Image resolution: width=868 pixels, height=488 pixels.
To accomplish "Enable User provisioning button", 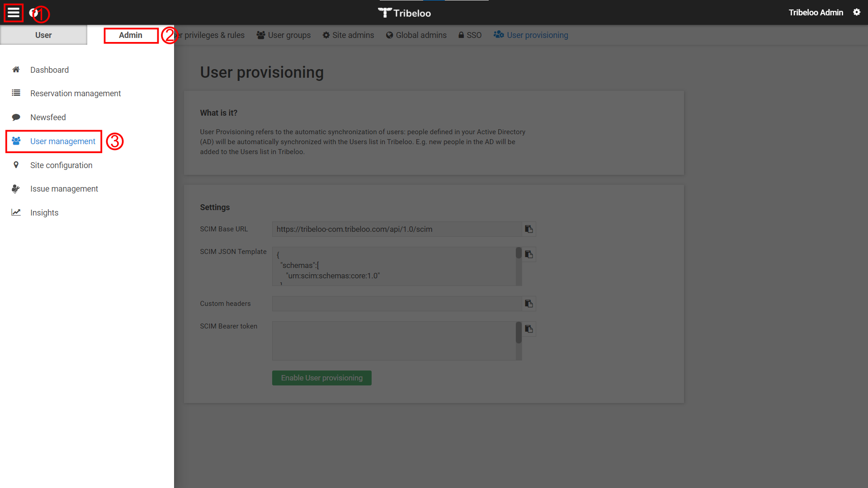I will coord(321,378).
